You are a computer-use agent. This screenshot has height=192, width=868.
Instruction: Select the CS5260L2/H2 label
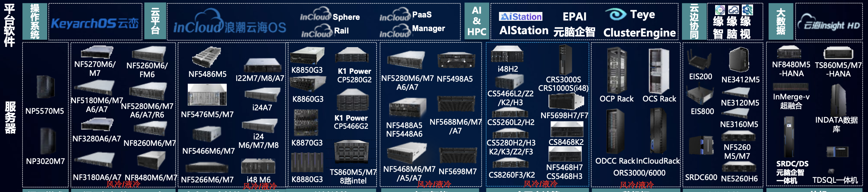click(x=511, y=122)
